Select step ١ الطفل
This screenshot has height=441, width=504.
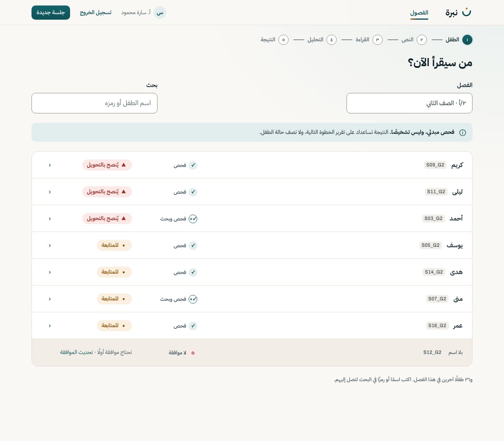459,40
